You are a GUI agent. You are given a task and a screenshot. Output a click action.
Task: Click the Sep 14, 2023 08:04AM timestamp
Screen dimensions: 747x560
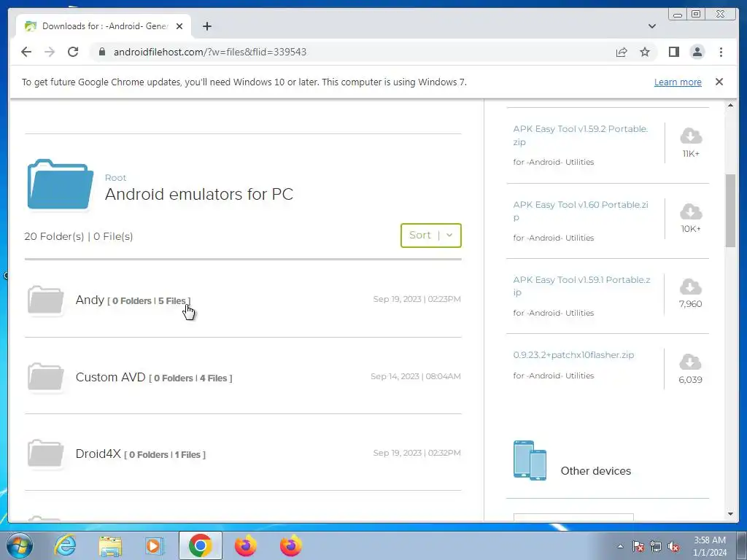click(x=415, y=376)
